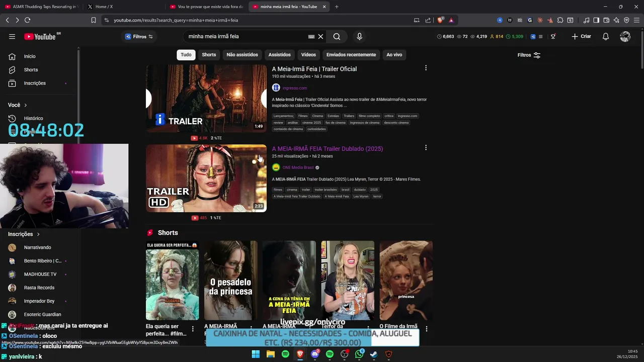The width and height of the screenshot is (644, 362).
Task: Clear the search query with X
Action: pos(320,36)
